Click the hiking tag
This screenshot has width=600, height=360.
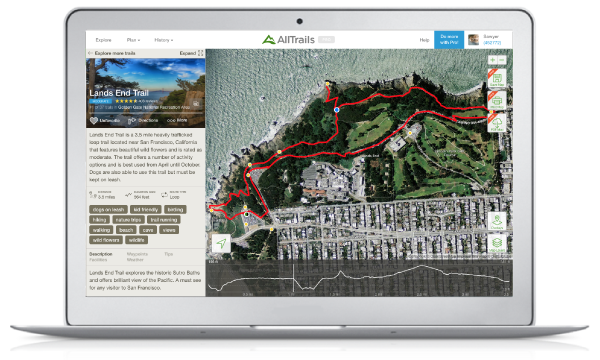point(99,220)
